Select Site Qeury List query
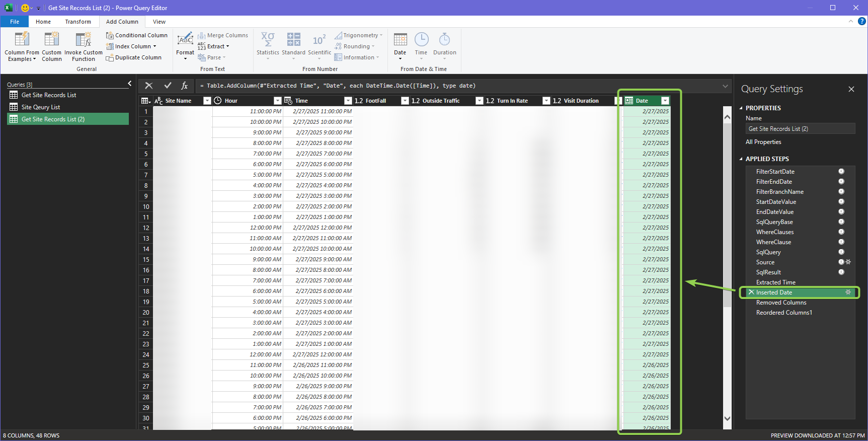Screen dimensions: 868x441 click(68, 107)
